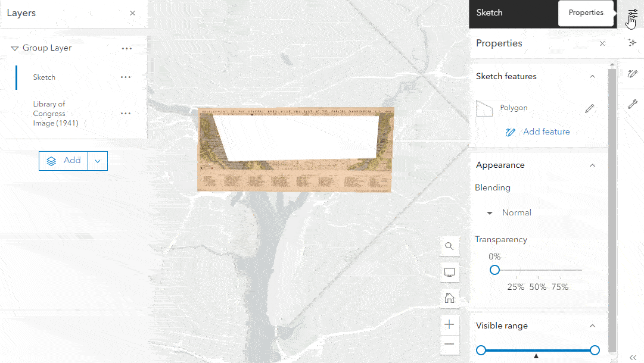644x363 pixels.
Task: Close the Properties panel
Action: pos(602,43)
